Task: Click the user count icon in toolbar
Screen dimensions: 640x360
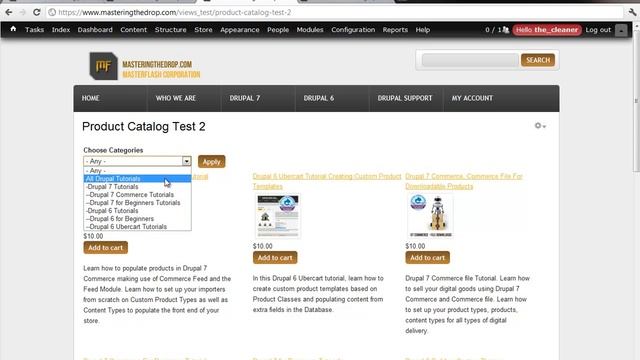Action: click(506, 30)
